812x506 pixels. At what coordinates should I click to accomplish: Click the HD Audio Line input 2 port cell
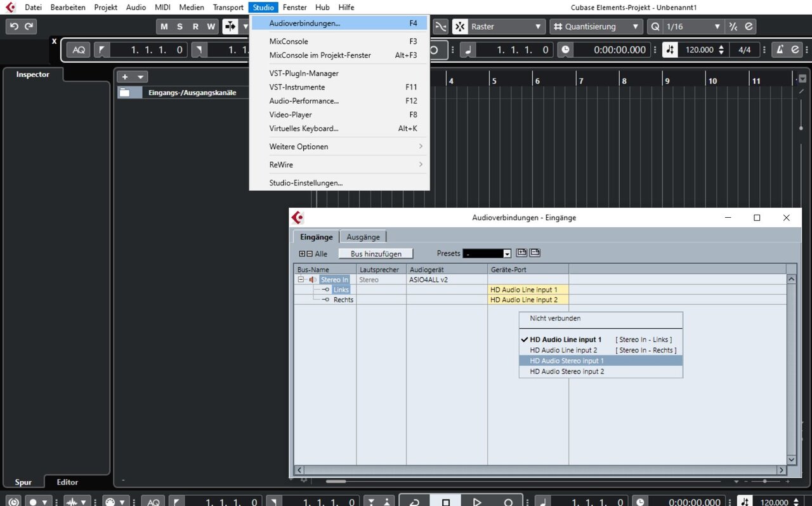528,300
